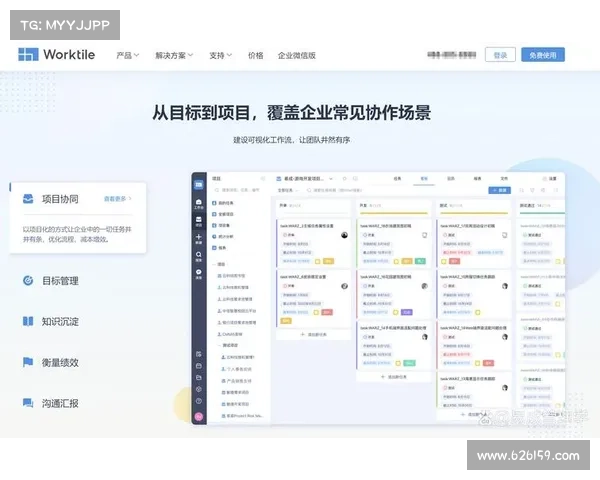The image size is (600, 480).
Task: Click the task search field beside 全部任务
Action: point(335,190)
